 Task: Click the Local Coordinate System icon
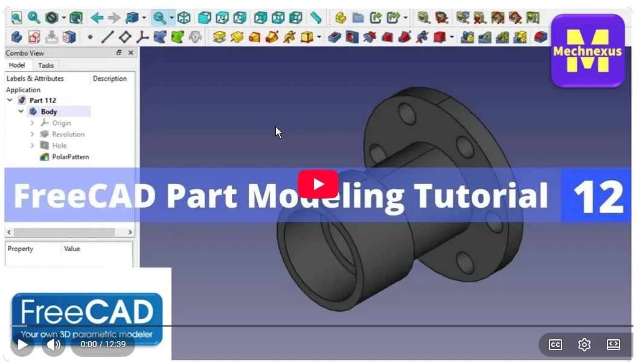(x=142, y=37)
